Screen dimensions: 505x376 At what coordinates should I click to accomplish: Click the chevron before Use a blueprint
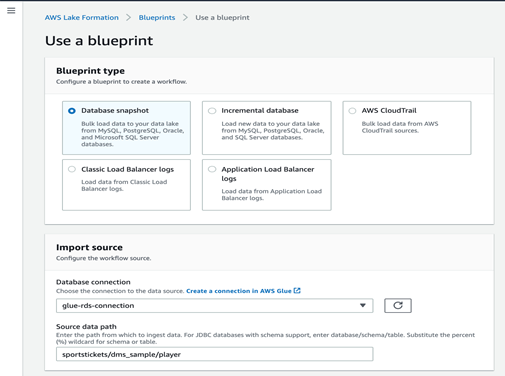point(185,17)
